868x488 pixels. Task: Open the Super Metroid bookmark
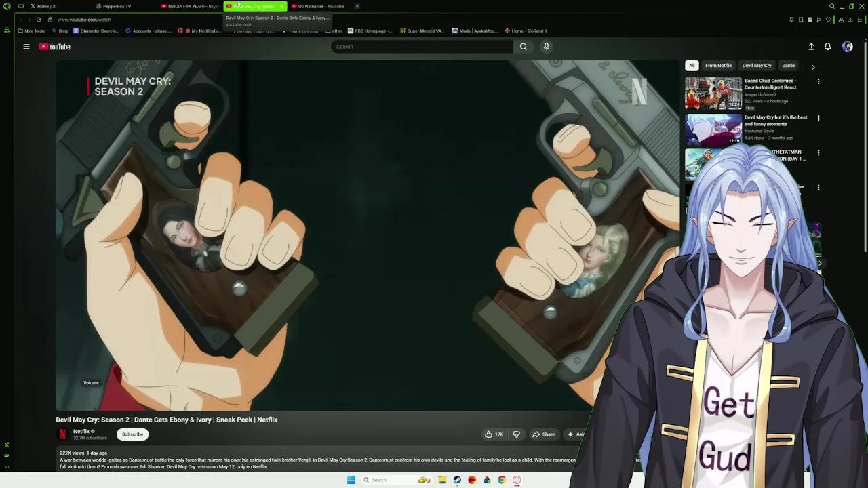[x=422, y=30]
